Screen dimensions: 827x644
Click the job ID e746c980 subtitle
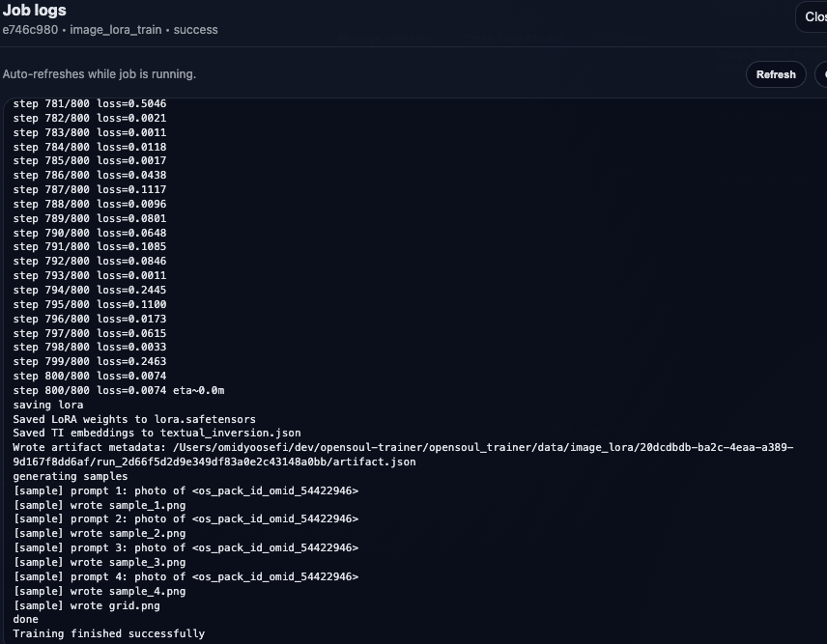(110, 30)
